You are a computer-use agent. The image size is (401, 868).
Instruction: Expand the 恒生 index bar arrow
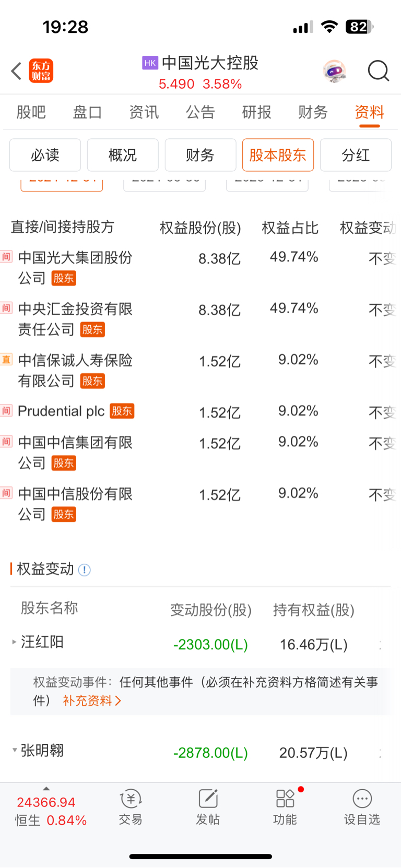[x=46, y=789]
